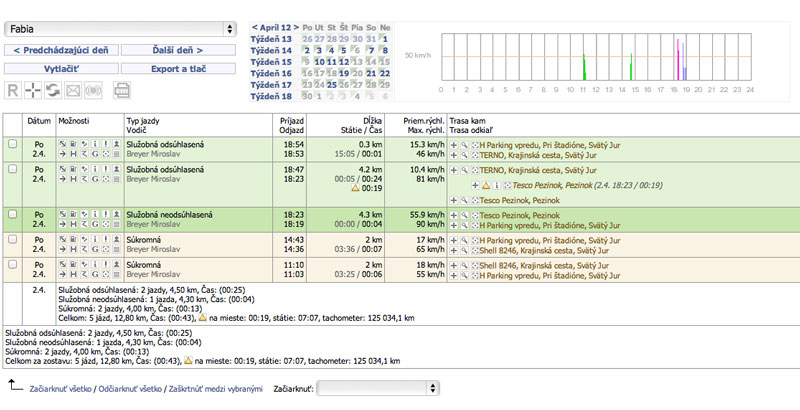Click the R toolbar icon

[x=13, y=90]
